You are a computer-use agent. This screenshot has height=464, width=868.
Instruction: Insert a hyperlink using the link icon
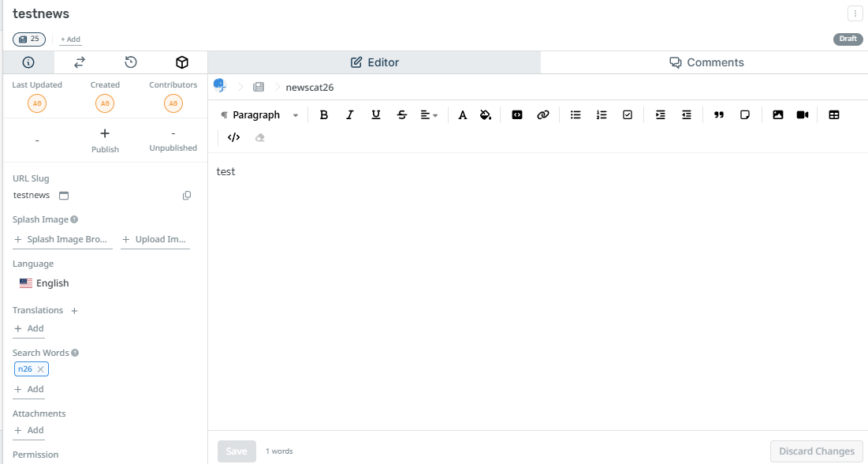coord(542,115)
